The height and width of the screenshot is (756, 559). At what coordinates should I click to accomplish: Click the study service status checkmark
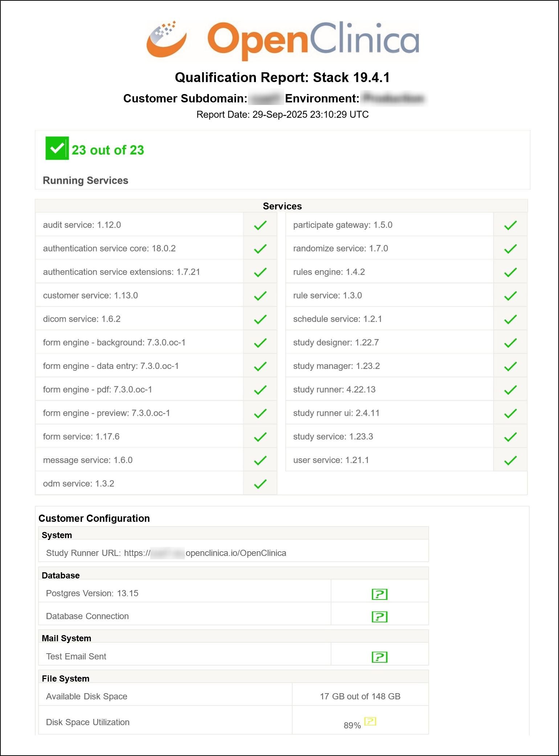(510, 437)
